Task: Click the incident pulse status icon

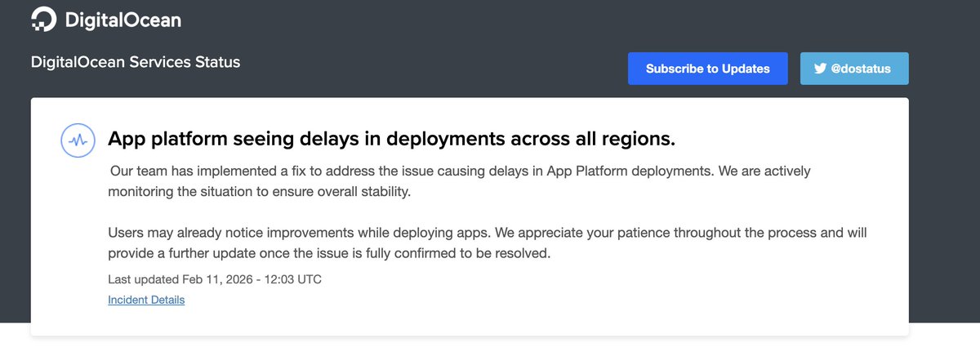Action: coord(78,140)
